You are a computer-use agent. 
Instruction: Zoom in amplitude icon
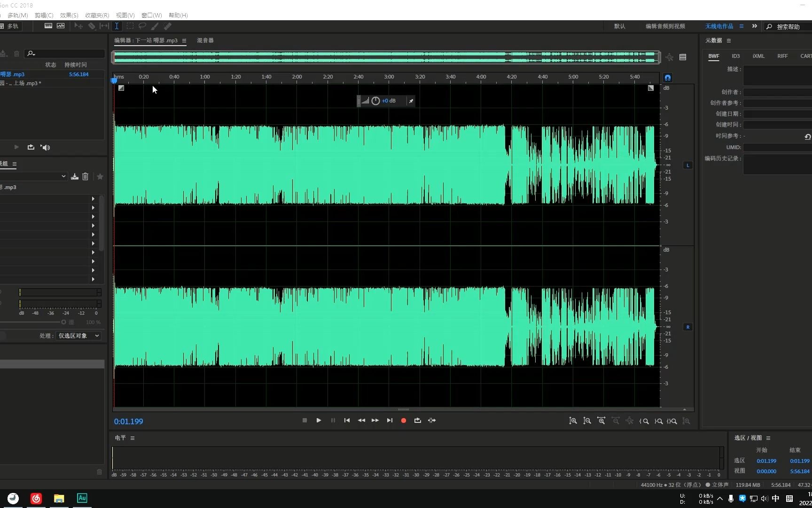point(573,421)
